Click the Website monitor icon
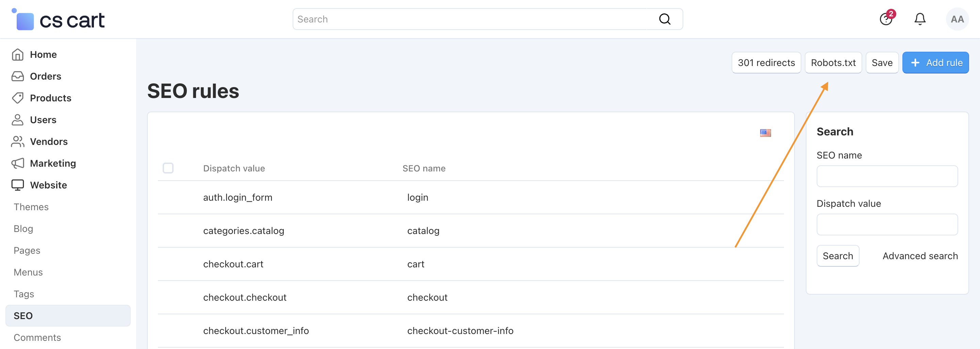Image resolution: width=980 pixels, height=349 pixels. (17, 185)
